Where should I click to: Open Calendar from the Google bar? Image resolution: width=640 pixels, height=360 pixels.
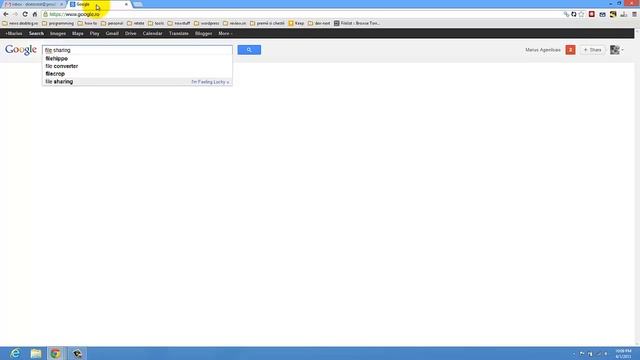(x=153, y=33)
